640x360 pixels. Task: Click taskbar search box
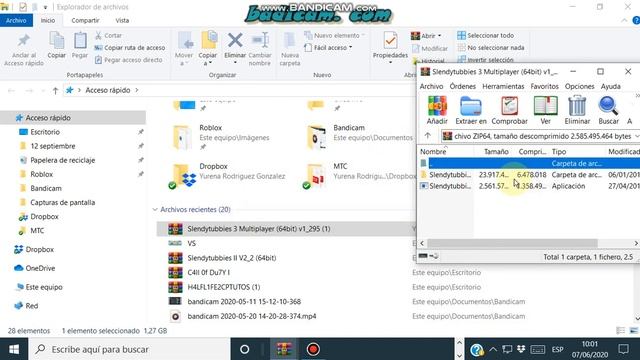point(129,349)
